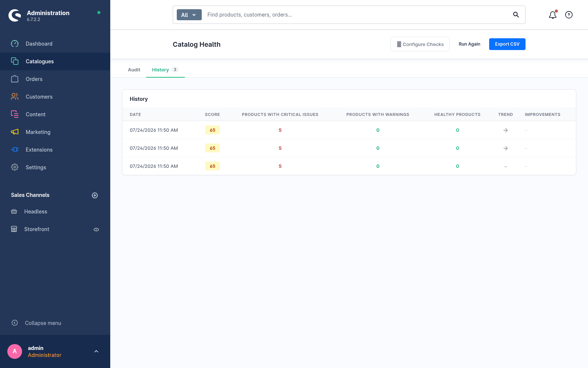Click the search magnifier icon

point(516,15)
